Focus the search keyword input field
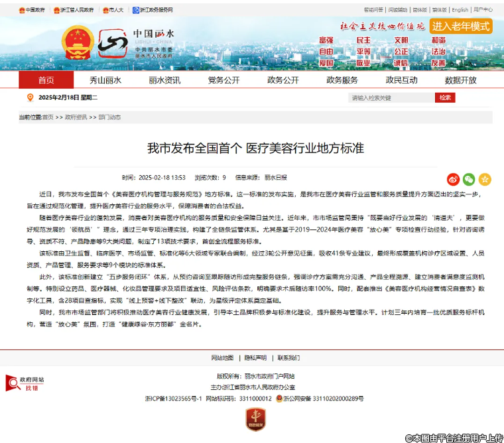The width and height of the screenshot is (504, 443). click(x=391, y=97)
